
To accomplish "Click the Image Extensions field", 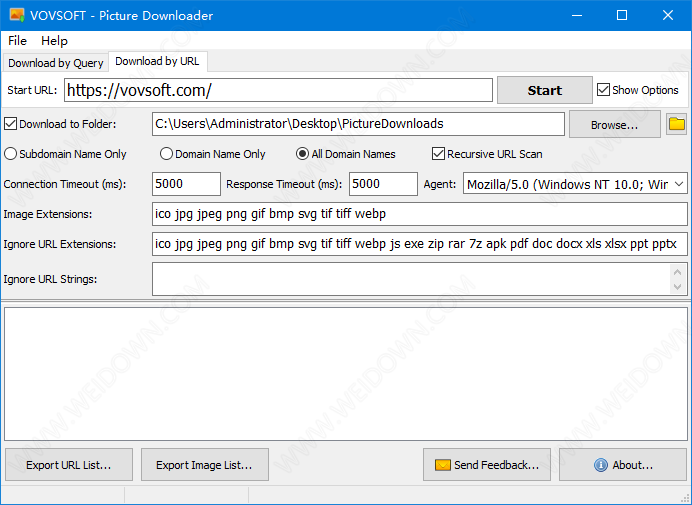I will [420, 214].
